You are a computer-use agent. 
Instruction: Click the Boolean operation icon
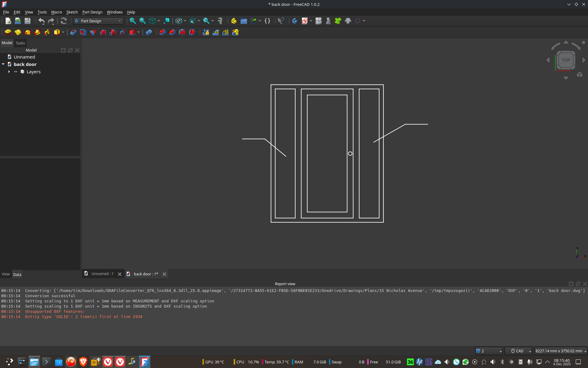149,32
